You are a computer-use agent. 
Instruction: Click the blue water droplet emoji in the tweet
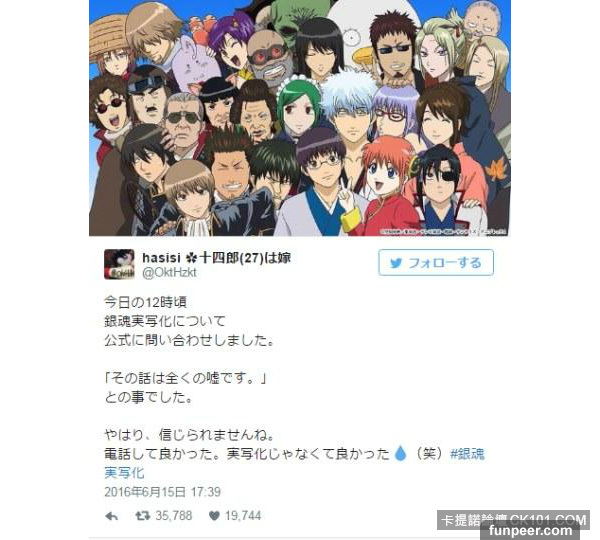point(400,454)
